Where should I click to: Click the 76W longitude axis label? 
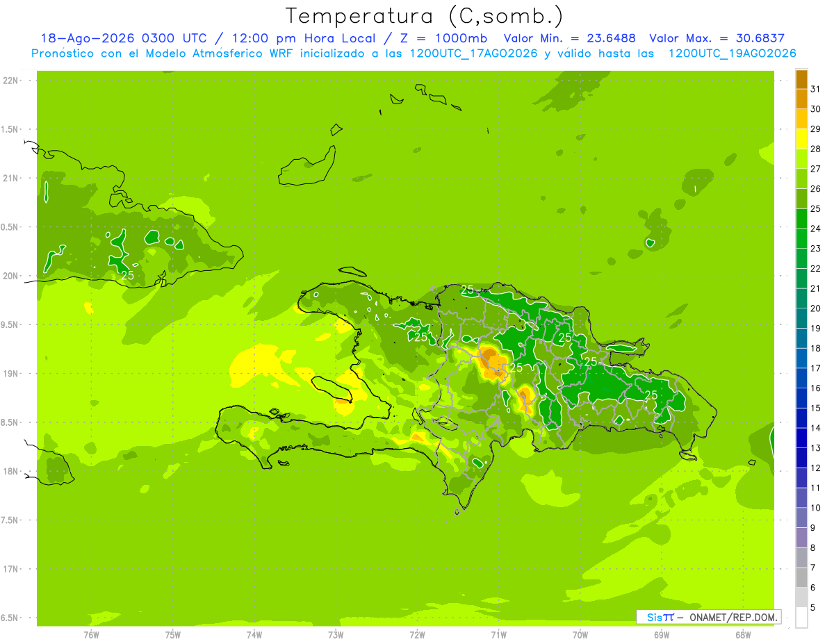pyautogui.click(x=92, y=634)
